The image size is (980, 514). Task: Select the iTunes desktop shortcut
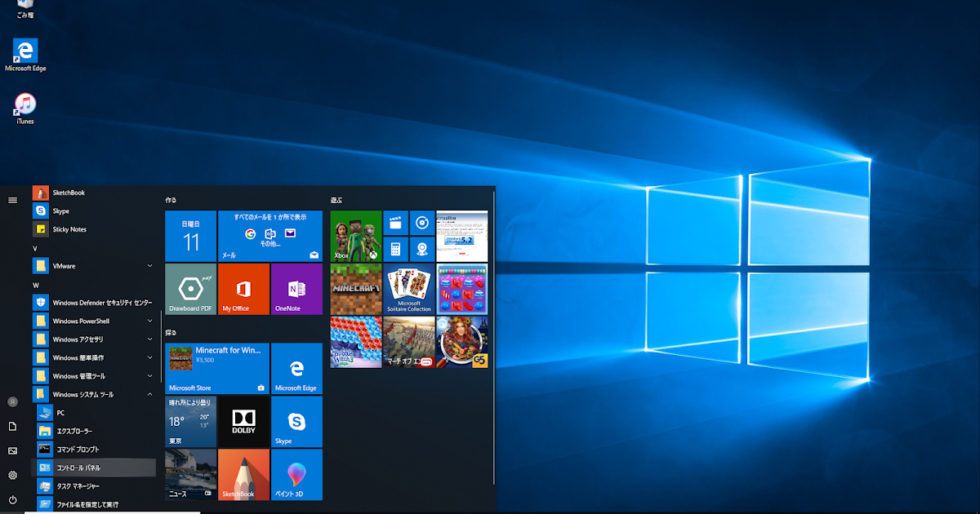coord(25,109)
